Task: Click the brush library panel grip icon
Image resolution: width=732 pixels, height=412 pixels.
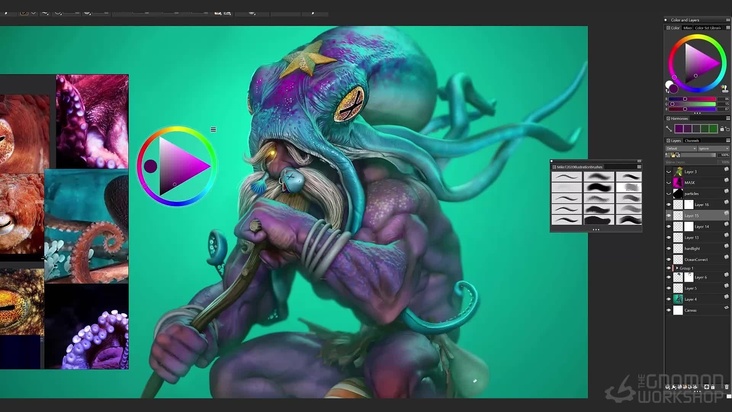Action: pos(555,167)
